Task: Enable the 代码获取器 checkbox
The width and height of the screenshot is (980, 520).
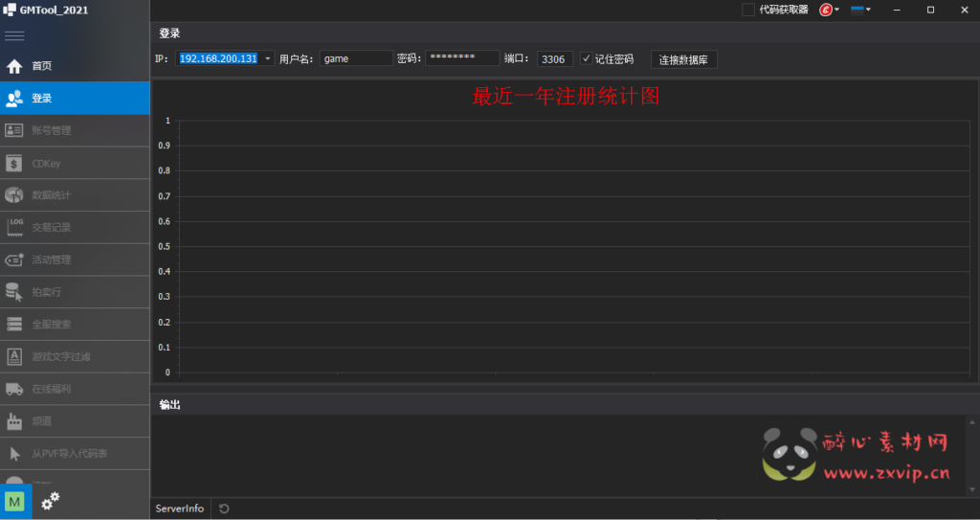Action: point(748,10)
